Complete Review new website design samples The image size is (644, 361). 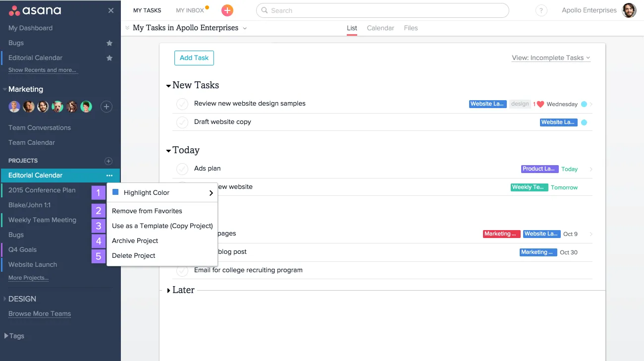pos(182,104)
